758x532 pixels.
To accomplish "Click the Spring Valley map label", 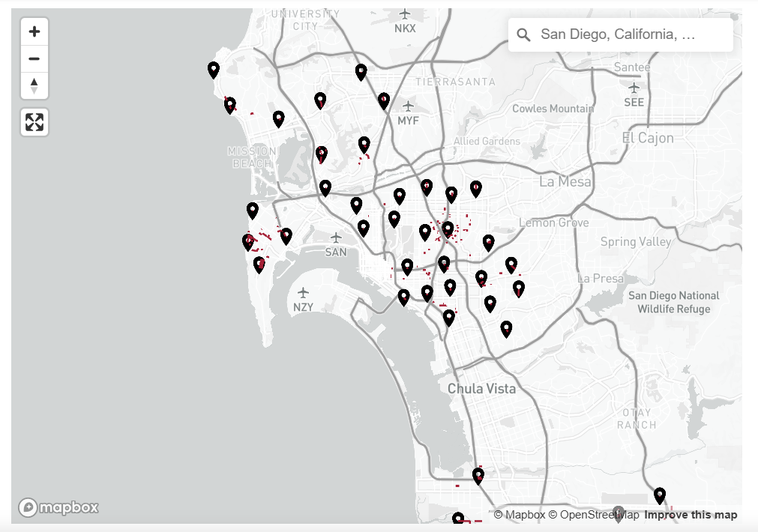I will [x=636, y=241].
